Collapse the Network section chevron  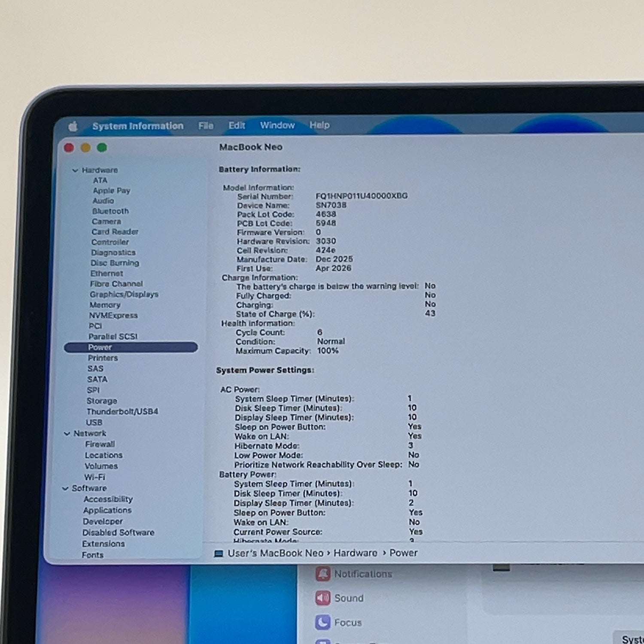click(67, 434)
